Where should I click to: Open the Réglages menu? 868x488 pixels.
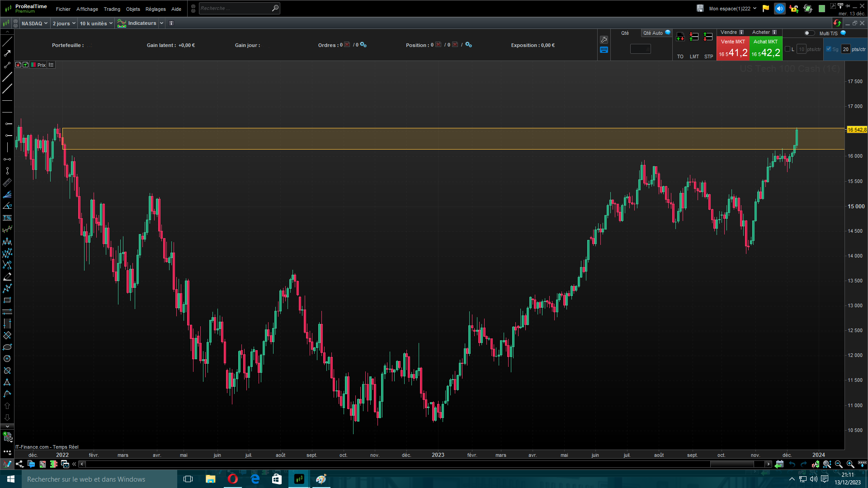click(x=156, y=9)
